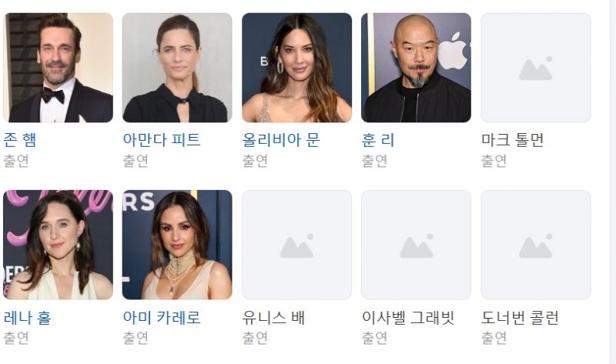Follow the 존 햄 name link

(x=20, y=140)
